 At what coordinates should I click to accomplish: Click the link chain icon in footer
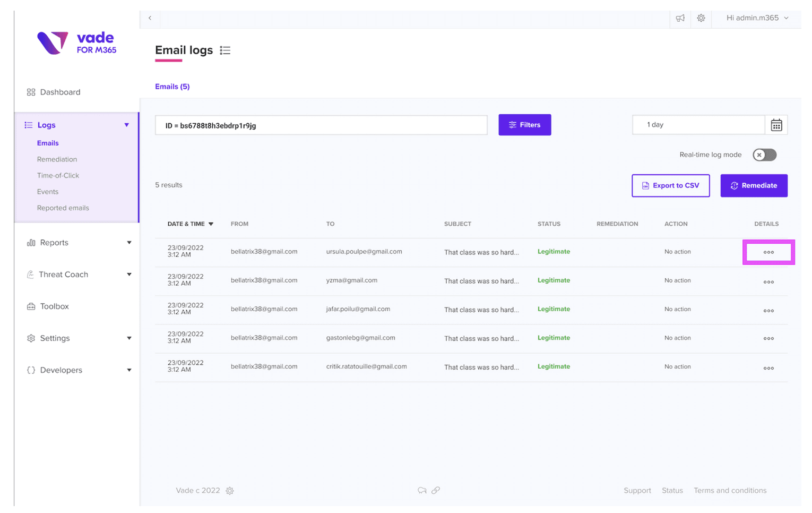436,490
